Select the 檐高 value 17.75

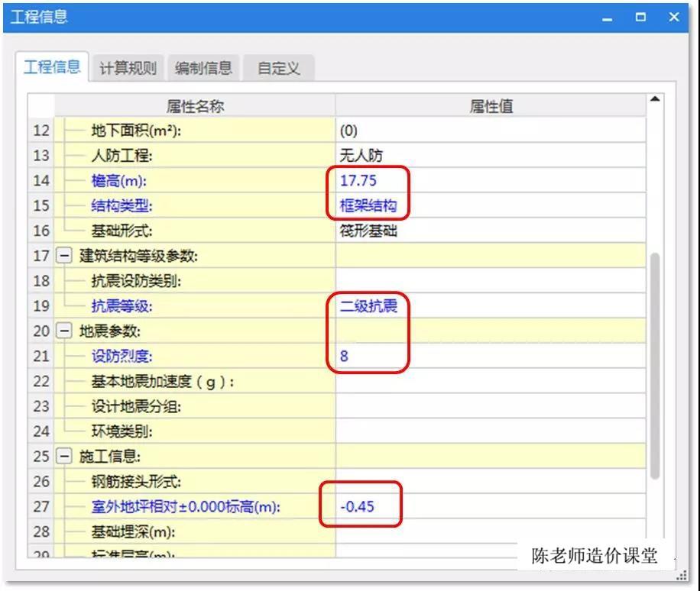click(358, 181)
